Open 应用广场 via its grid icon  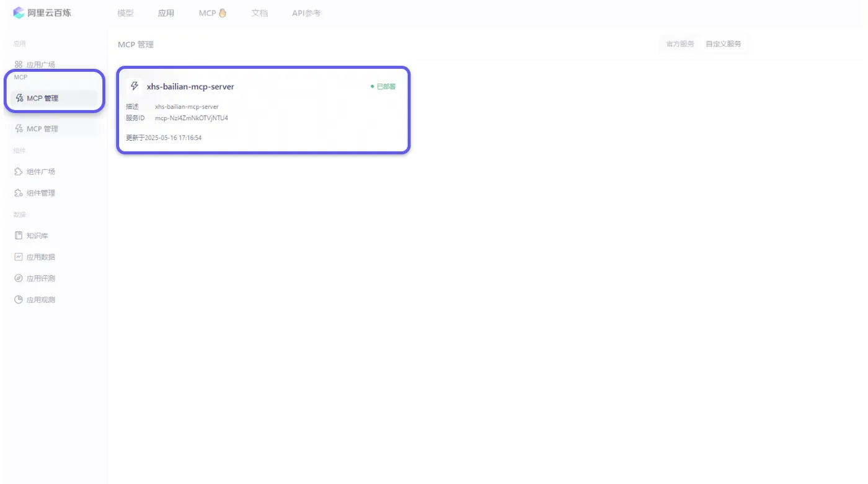click(19, 64)
